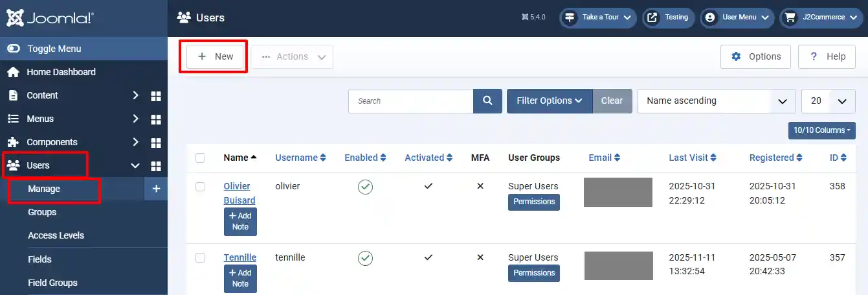This screenshot has height=295, width=868.
Task: Open Tennille user link
Action: (240, 257)
